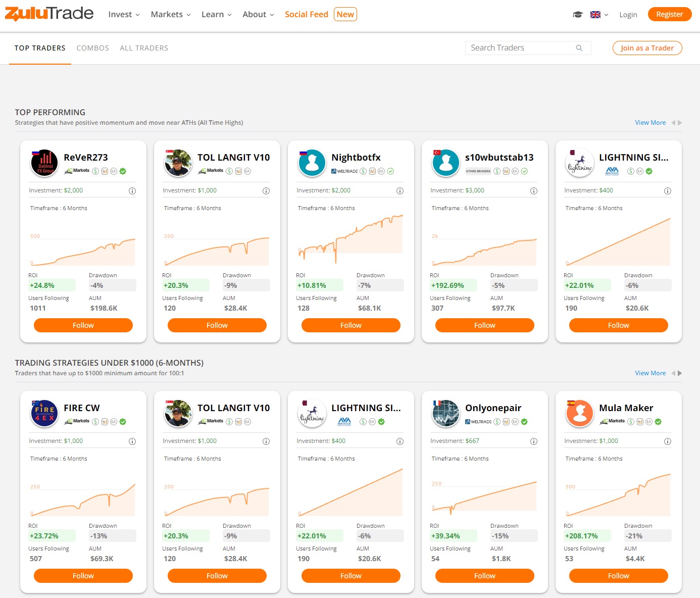Viewport: 700px width, 598px height.
Task: Click the Mula Maker performance chart
Action: (619, 494)
